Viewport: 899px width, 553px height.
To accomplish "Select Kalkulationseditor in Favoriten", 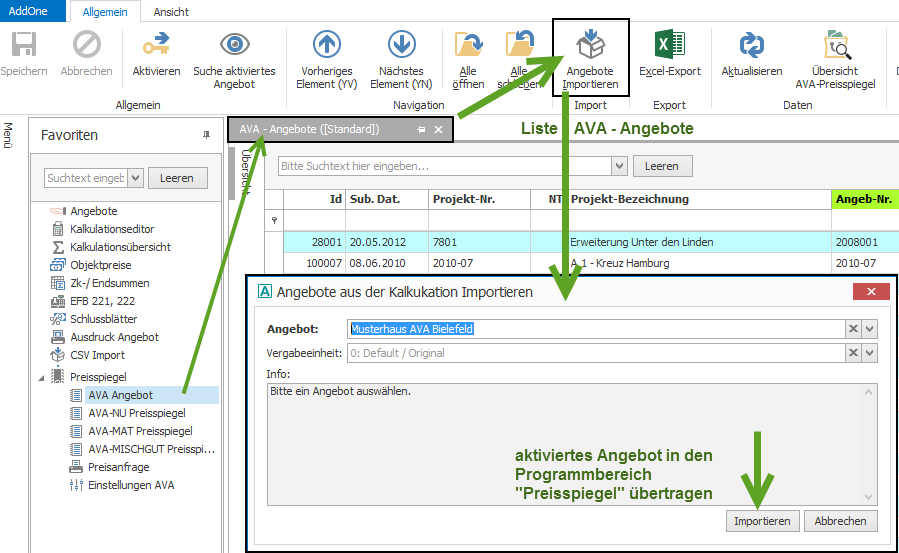I will (111, 229).
